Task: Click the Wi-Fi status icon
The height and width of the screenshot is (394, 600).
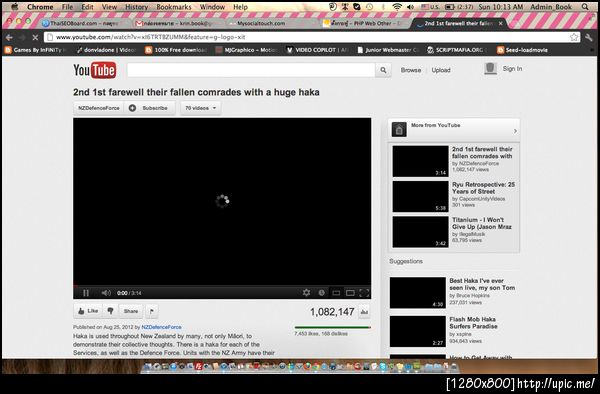Action: point(397,7)
